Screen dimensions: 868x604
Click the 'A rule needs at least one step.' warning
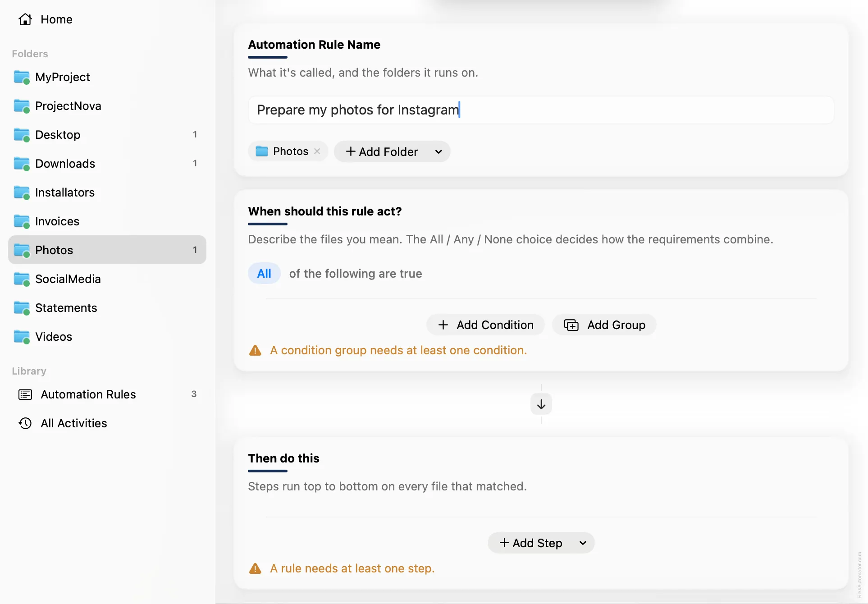[352, 568]
